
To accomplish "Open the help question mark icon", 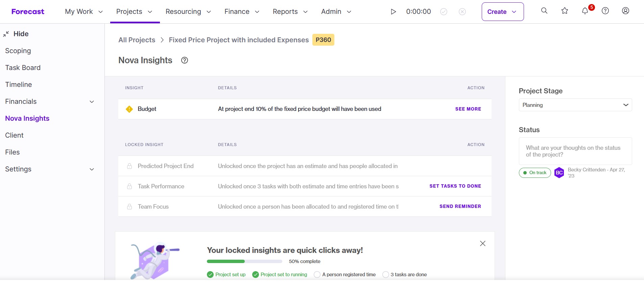I will pos(605,11).
